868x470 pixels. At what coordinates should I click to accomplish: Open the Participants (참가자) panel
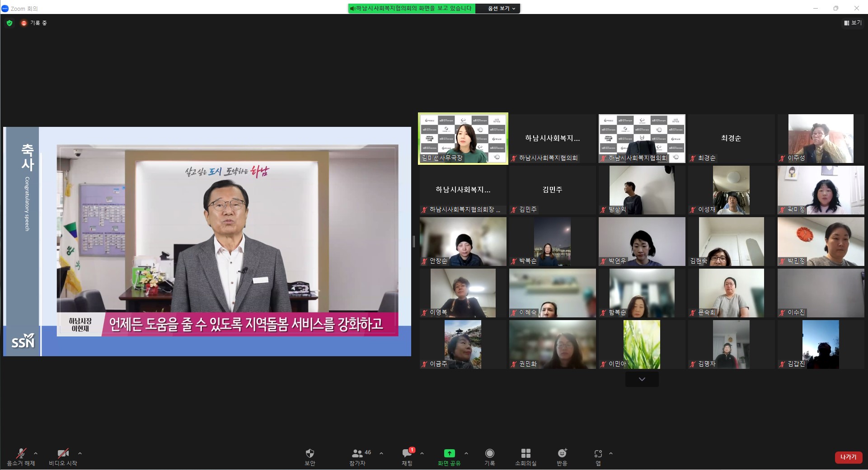[x=358, y=453]
